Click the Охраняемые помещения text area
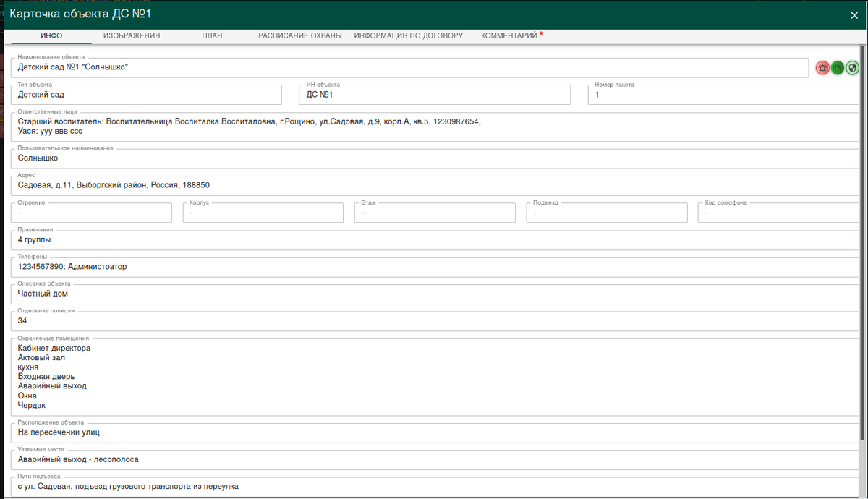Screen dimensions: 868x499 434,376
